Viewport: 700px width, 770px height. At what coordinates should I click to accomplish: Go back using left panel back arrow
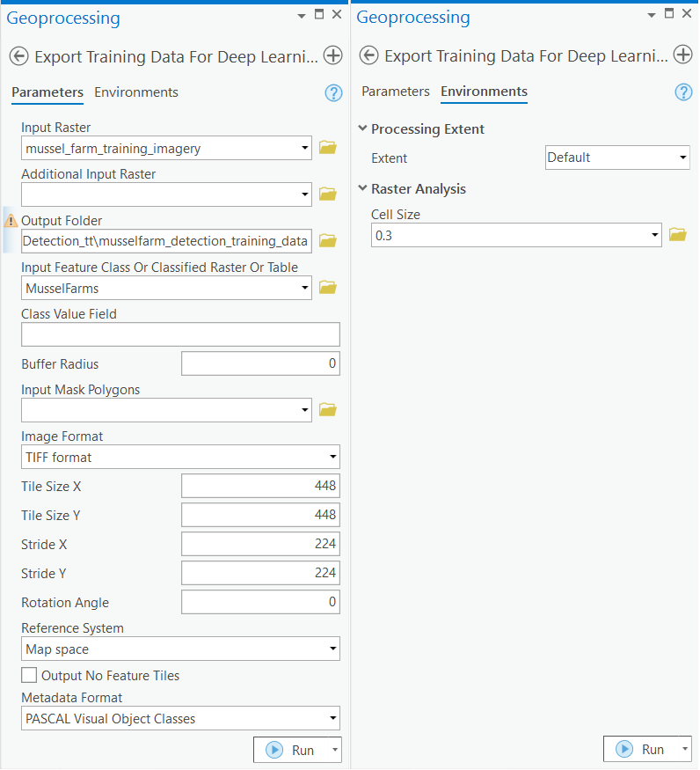tap(18, 56)
